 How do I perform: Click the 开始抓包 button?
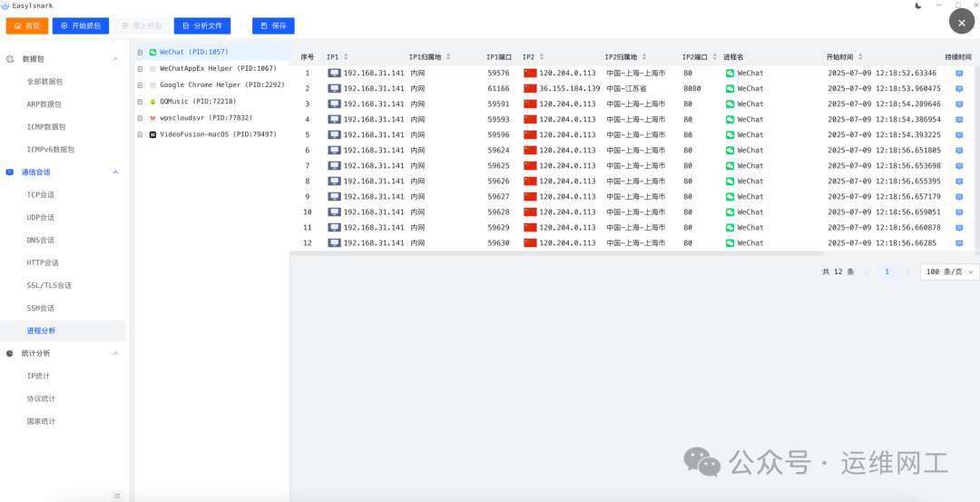[x=81, y=26]
